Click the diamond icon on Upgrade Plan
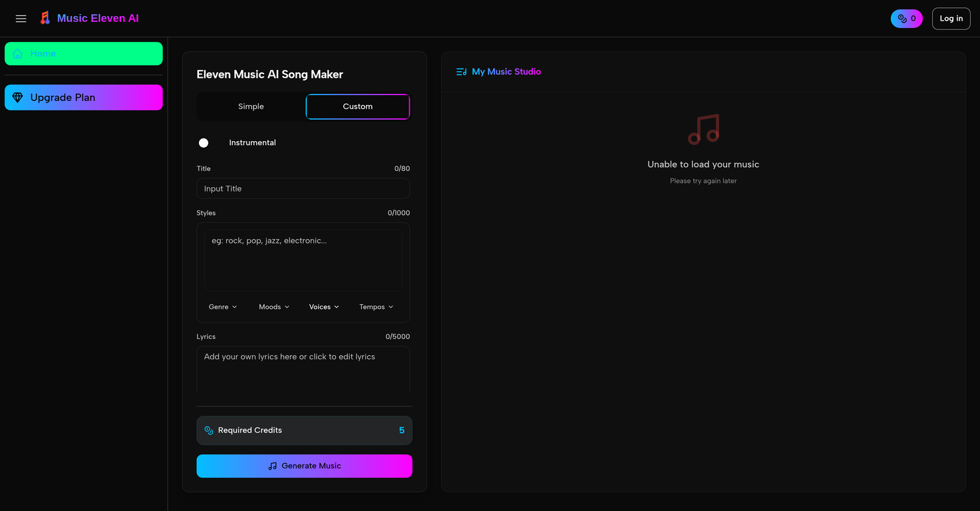Viewport: 980px width, 511px height. pos(18,97)
